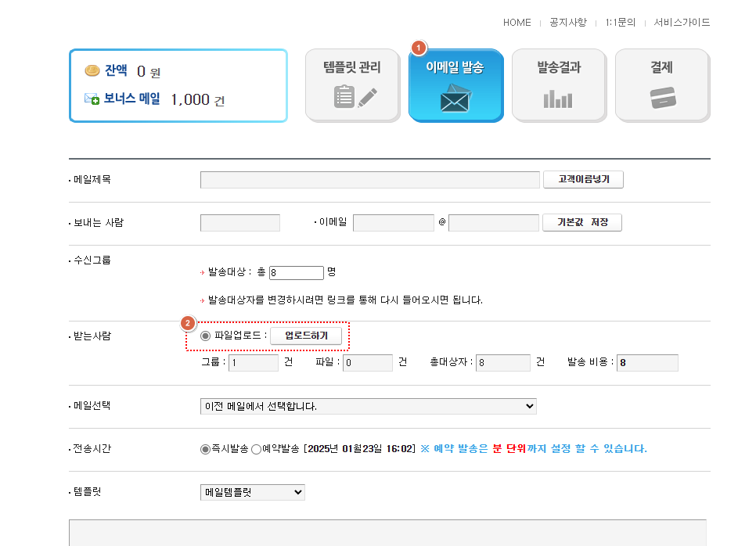This screenshot has height=546, width=756.
Task: Select the 즉시발송 radio button
Action: 205,449
